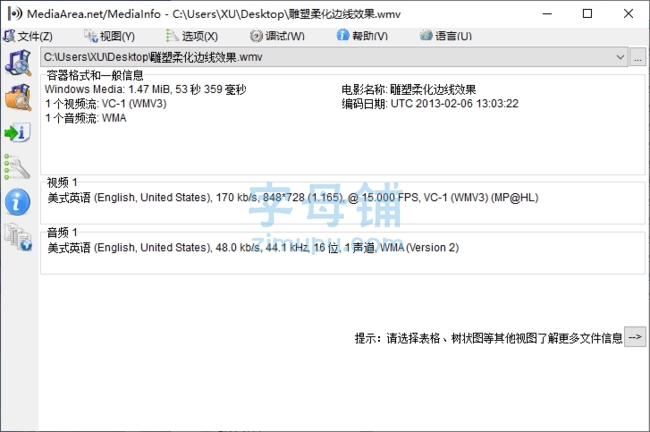Click the Export sidebar icon with green arrow
This screenshot has height=432, width=650.
click(x=18, y=132)
